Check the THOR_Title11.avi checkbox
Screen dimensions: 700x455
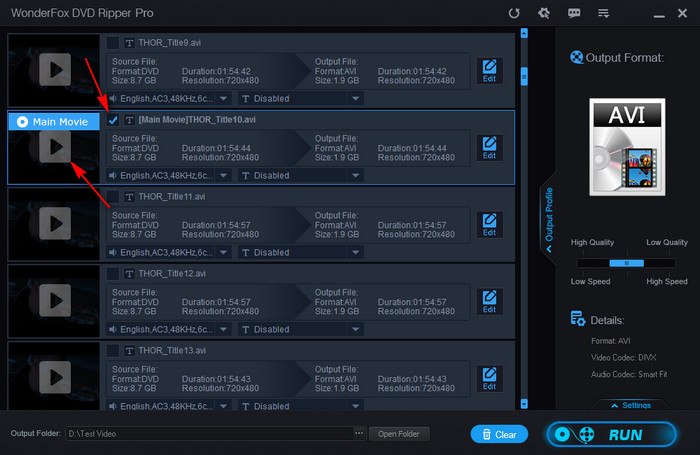(x=113, y=197)
